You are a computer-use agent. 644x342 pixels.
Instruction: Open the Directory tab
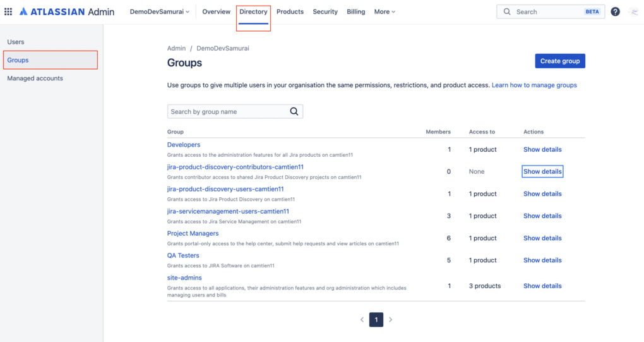(253, 11)
